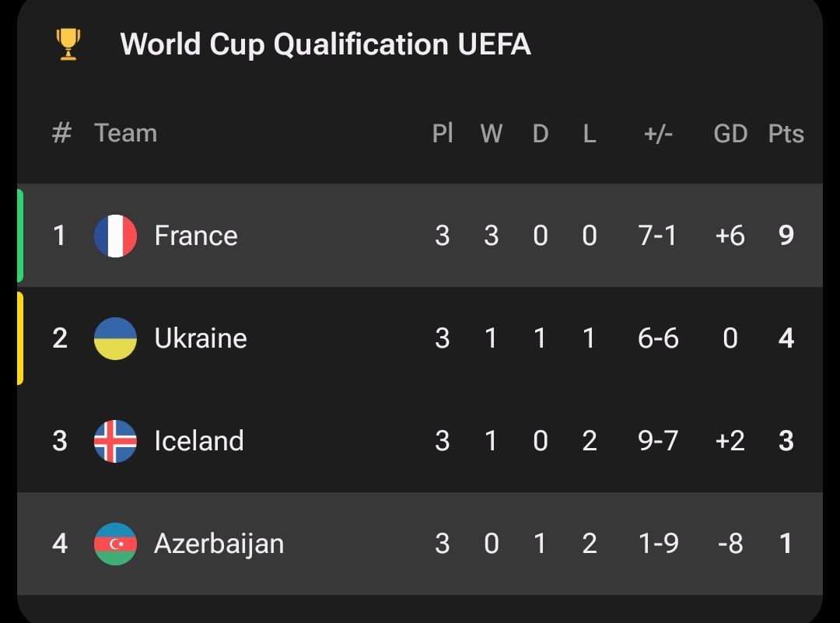840x623 pixels.
Task: Select the France team name
Action: pos(196,236)
